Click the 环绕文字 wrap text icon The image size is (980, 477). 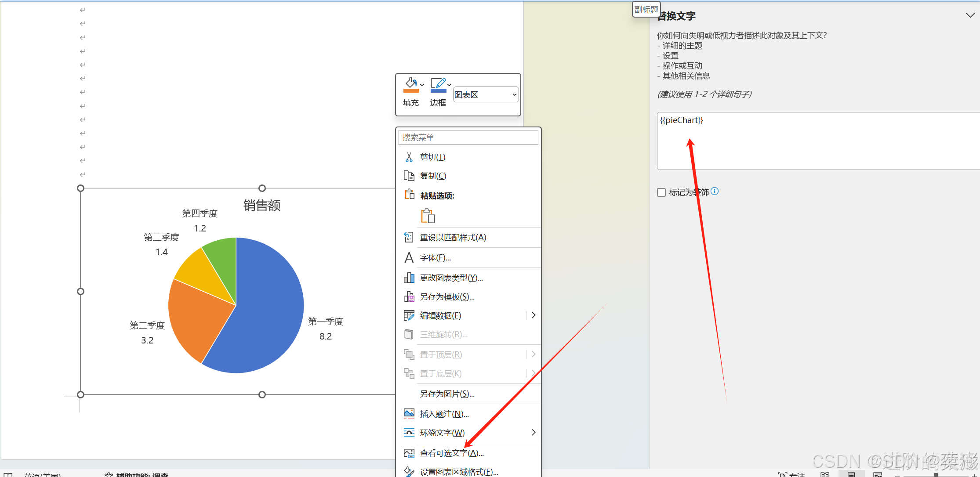point(409,432)
